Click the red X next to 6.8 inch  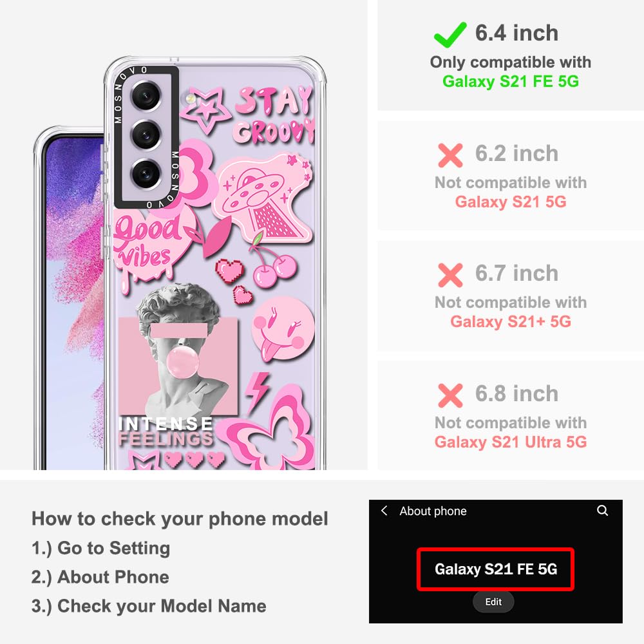(451, 395)
